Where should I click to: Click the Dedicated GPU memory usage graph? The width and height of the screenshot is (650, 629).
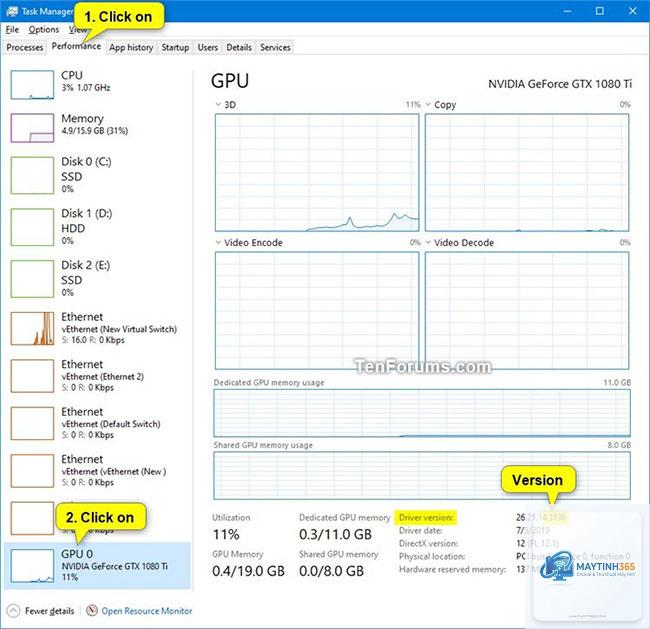point(422,413)
